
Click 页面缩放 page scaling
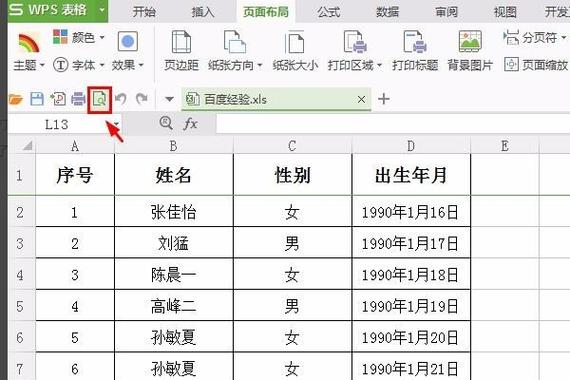(x=536, y=65)
